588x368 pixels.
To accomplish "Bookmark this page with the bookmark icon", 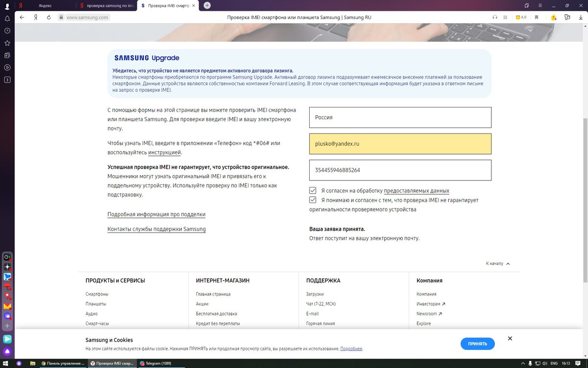I will pyautogui.click(x=537, y=17).
